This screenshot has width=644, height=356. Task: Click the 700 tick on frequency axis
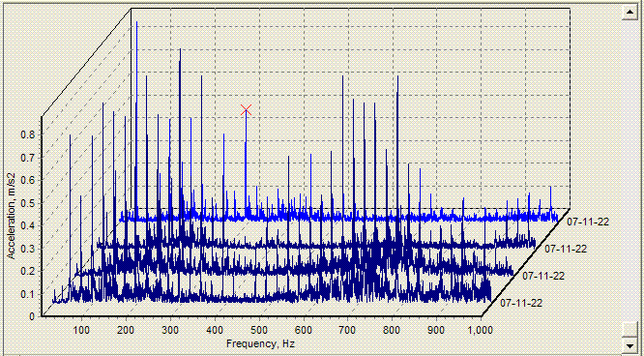(x=347, y=330)
